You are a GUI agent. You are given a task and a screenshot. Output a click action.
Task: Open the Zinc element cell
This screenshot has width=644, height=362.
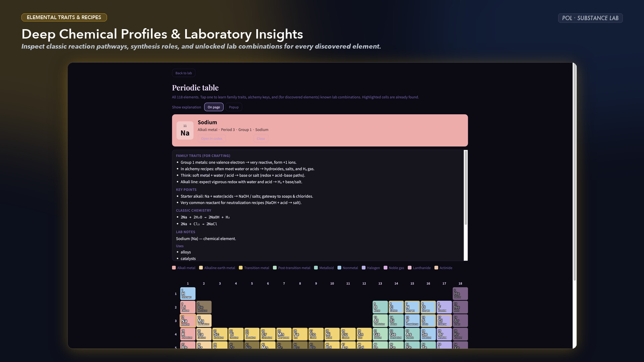[x=364, y=334]
